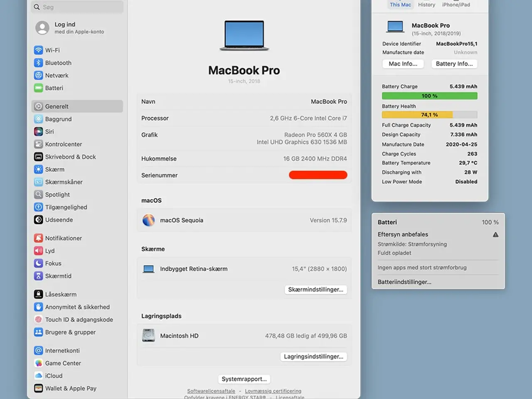Click Low Power Mode Disabled value

coord(466,182)
